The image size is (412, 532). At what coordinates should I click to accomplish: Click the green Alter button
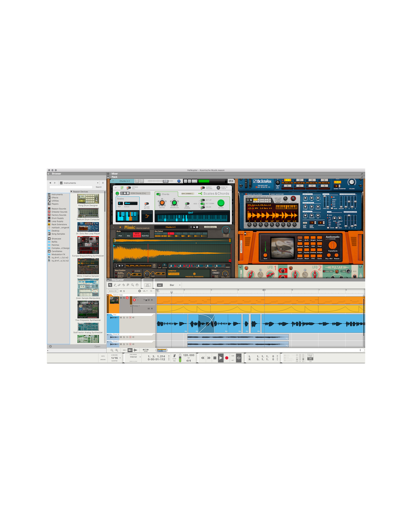click(x=221, y=203)
